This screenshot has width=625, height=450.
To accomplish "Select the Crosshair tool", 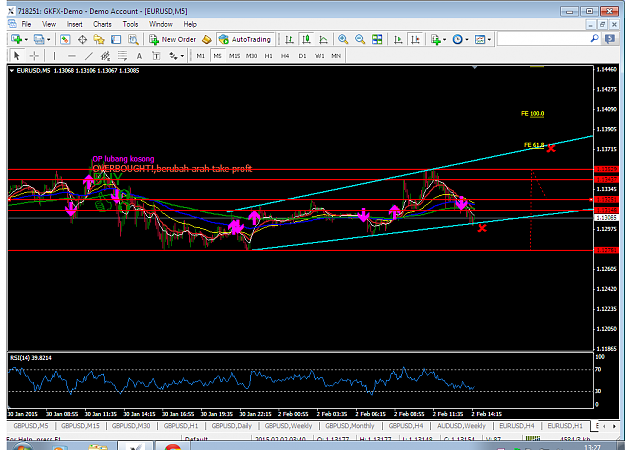I will pyautogui.click(x=34, y=56).
